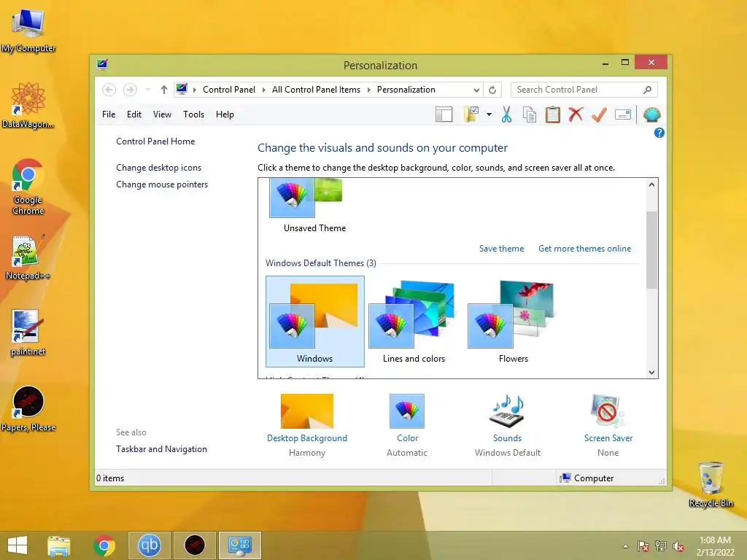
Task: Click Computer in the status bar
Action: pos(587,478)
